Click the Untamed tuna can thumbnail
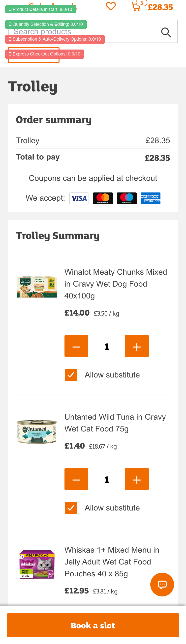The image size is (186, 644). coord(37,432)
